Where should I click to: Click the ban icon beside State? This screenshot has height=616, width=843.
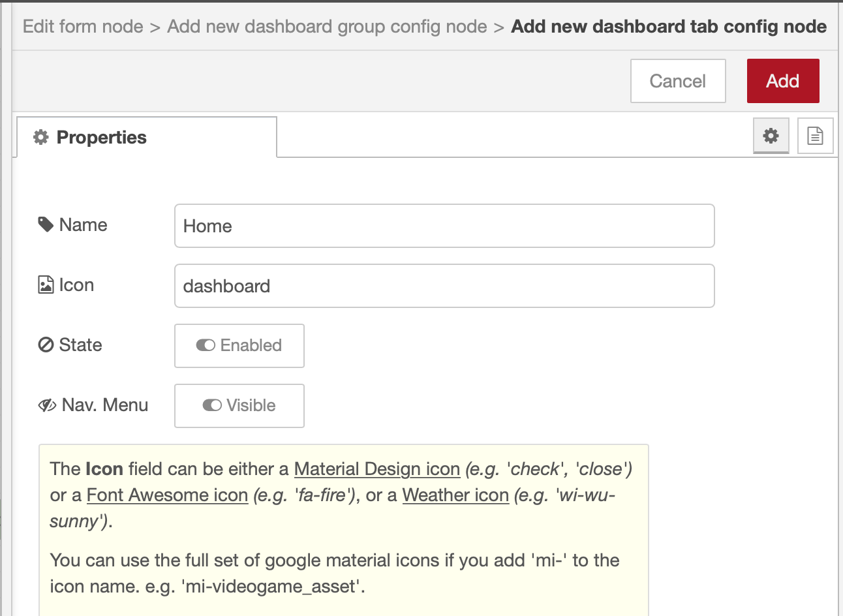46,345
